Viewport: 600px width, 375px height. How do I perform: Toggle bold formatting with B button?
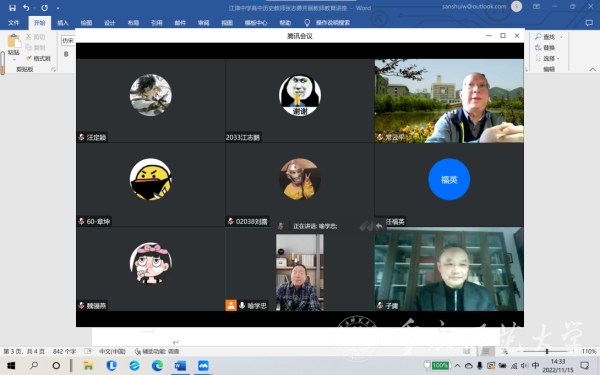(x=66, y=54)
